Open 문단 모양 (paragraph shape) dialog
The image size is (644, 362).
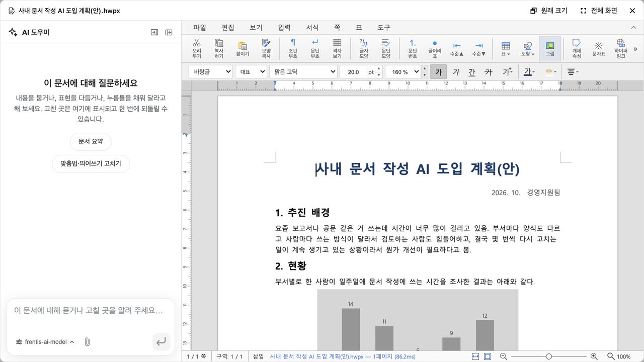coord(386,48)
